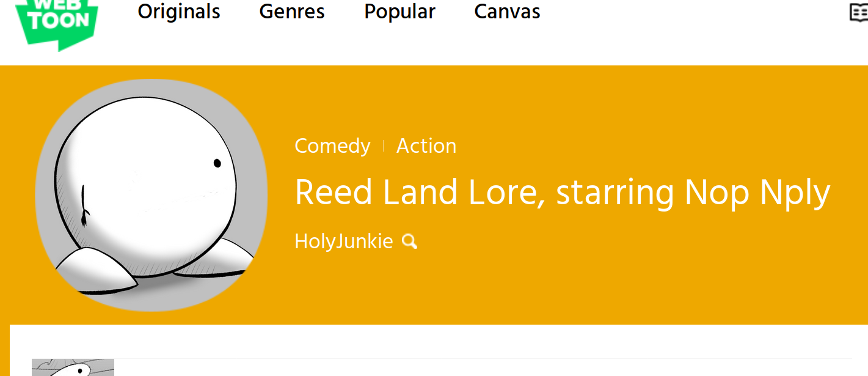The image size is (868, 376).
Task: Click the white episode row beside the thumbnail
Action: (x=483, y=367)
